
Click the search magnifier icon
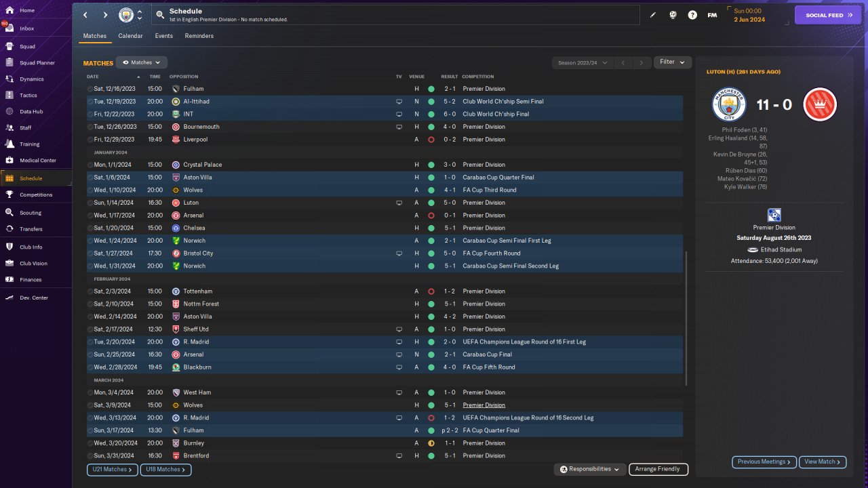click(x=159, y=15)
